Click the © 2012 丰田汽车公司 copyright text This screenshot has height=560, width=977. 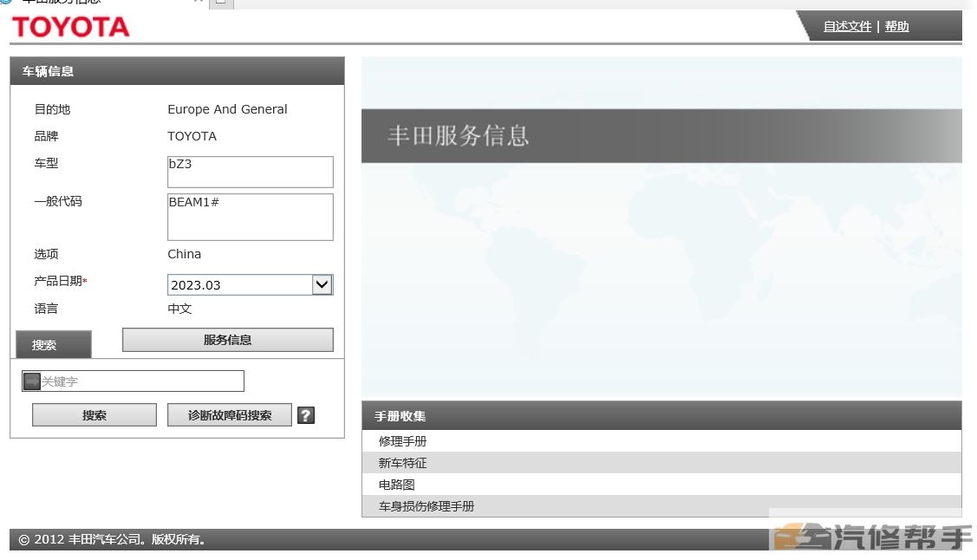tap(112, 539)
